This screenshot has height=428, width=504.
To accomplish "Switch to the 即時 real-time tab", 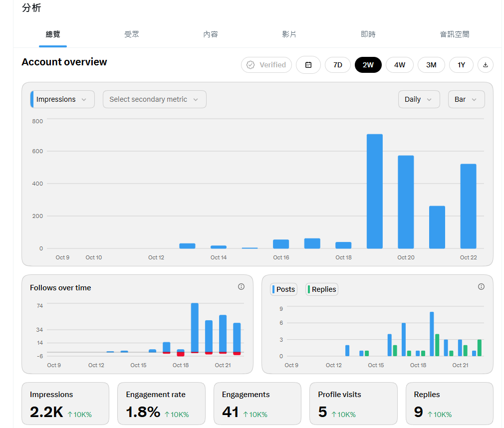I will tap(368, 34).
